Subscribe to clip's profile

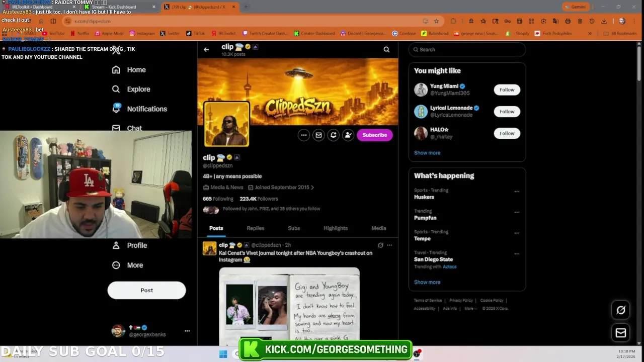(375, 135)
